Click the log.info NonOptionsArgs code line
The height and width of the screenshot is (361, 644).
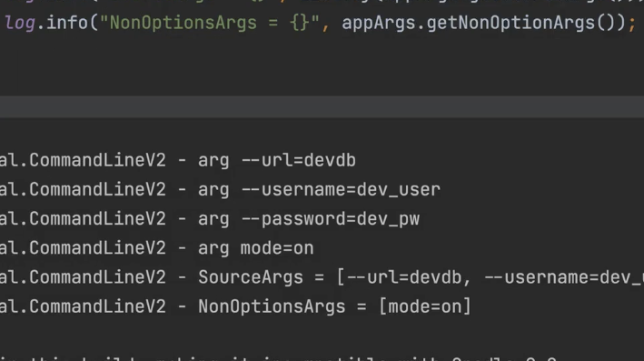click(x=321, y=23)
